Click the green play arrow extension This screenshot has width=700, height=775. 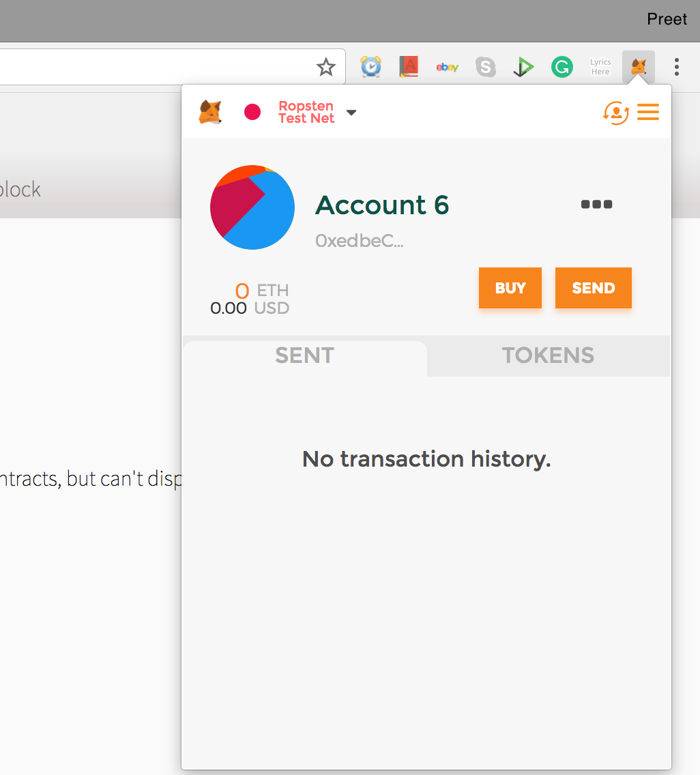coord(523,67)
